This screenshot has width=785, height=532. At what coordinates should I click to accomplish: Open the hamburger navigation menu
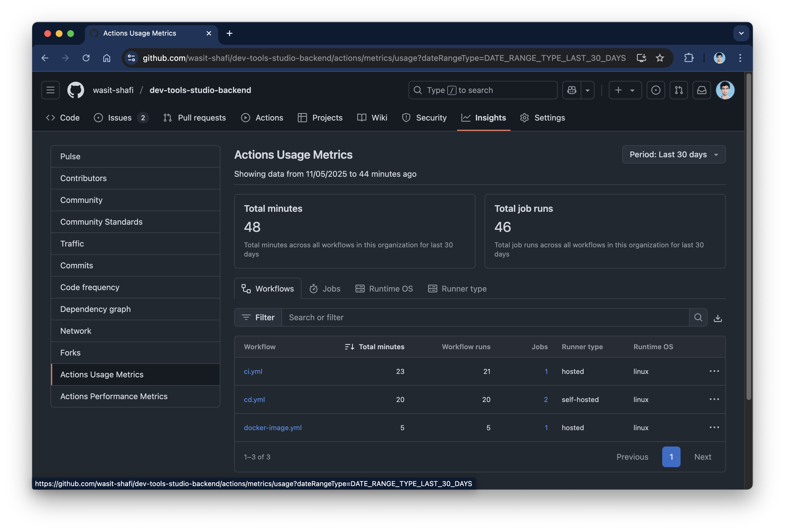click(x=50, y=90)
